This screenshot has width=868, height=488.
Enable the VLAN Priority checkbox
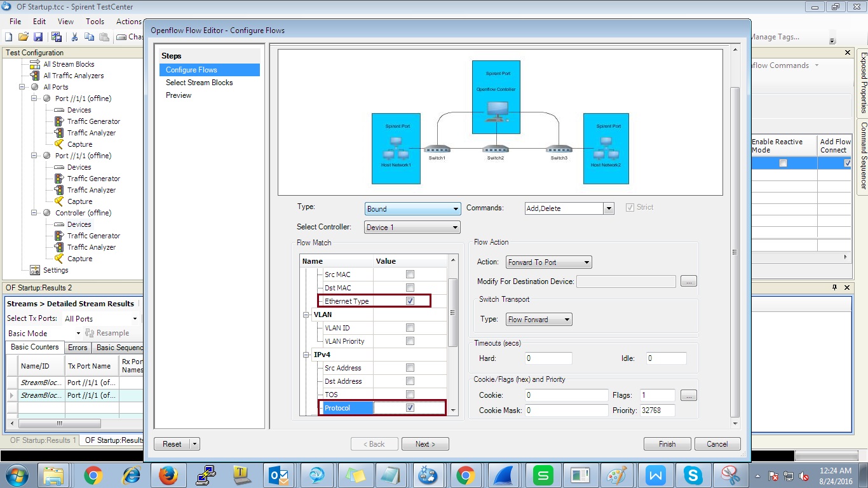[x=410, y=341]
